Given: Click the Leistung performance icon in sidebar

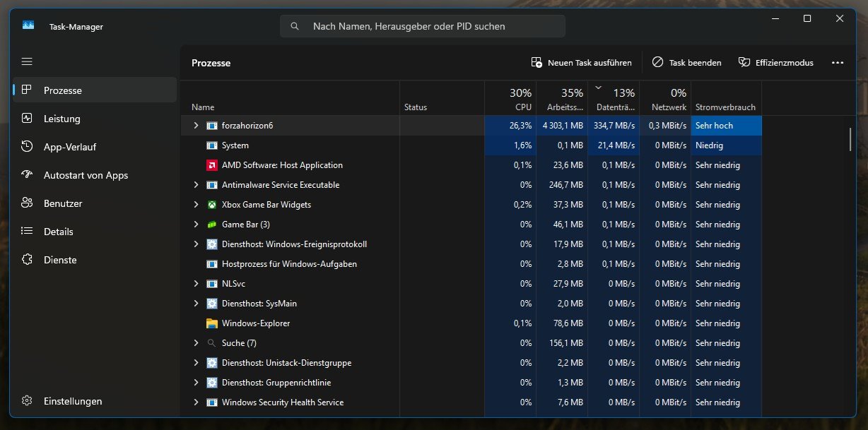Looking at the screenshot, I should 27,119.
